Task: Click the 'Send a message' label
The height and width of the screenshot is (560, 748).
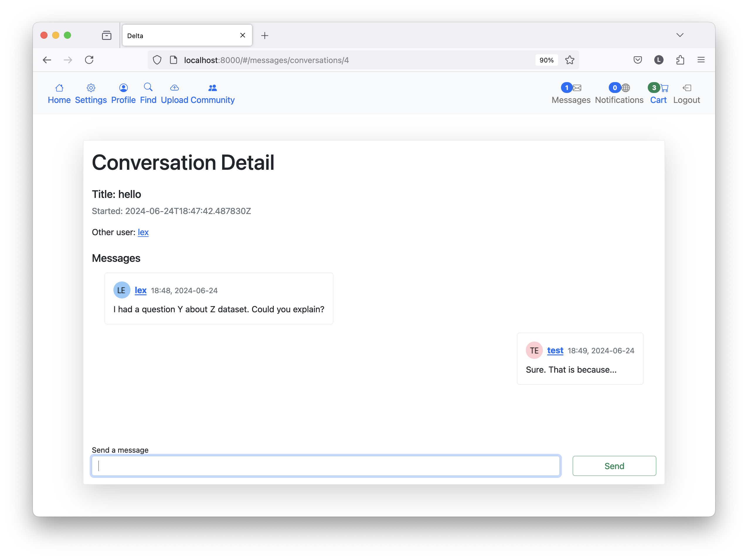Action: (120, 450)
